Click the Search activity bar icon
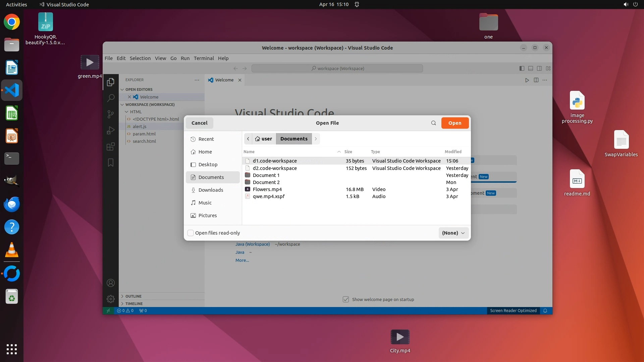This screenshot has height=362, width=644. [110, 98]
